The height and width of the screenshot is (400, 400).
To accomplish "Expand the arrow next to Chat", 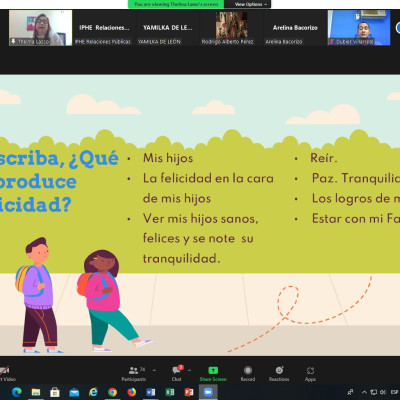I will tap(189, 370).
